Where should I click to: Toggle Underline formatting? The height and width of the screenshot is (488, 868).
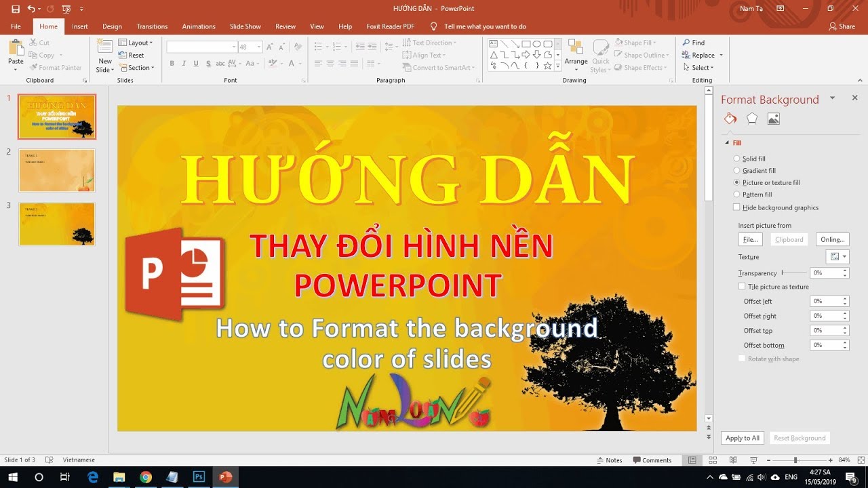coord(196,64)
